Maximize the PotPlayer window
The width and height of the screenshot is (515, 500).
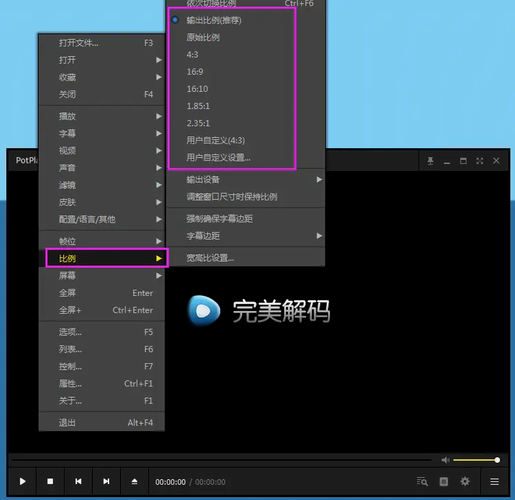pyautogui.click(x=463, y=161)
